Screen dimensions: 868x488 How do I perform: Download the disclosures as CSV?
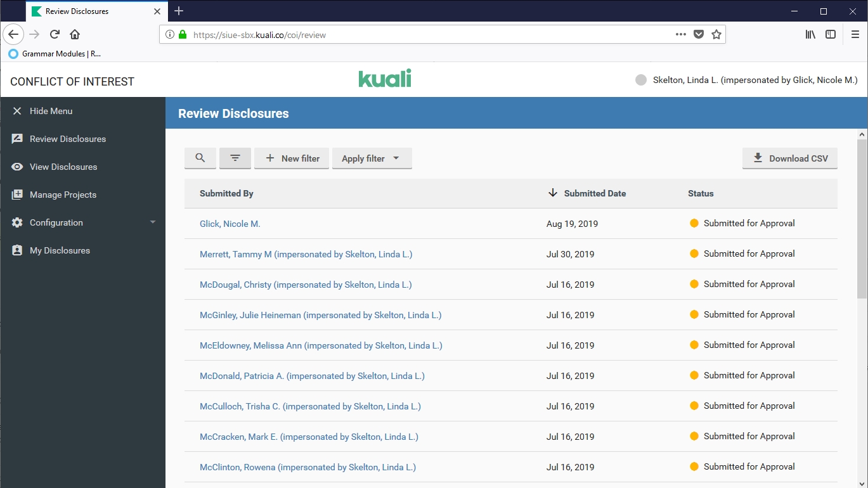point(789,158)
